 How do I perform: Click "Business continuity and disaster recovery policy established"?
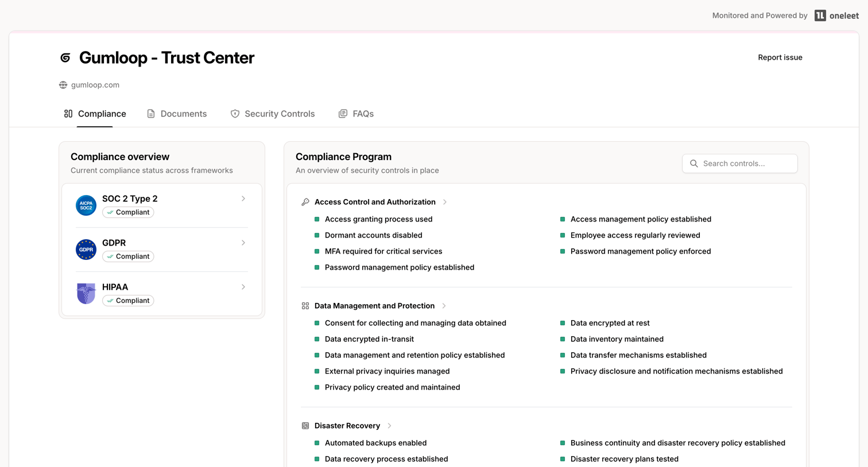(x=678, y=443)
